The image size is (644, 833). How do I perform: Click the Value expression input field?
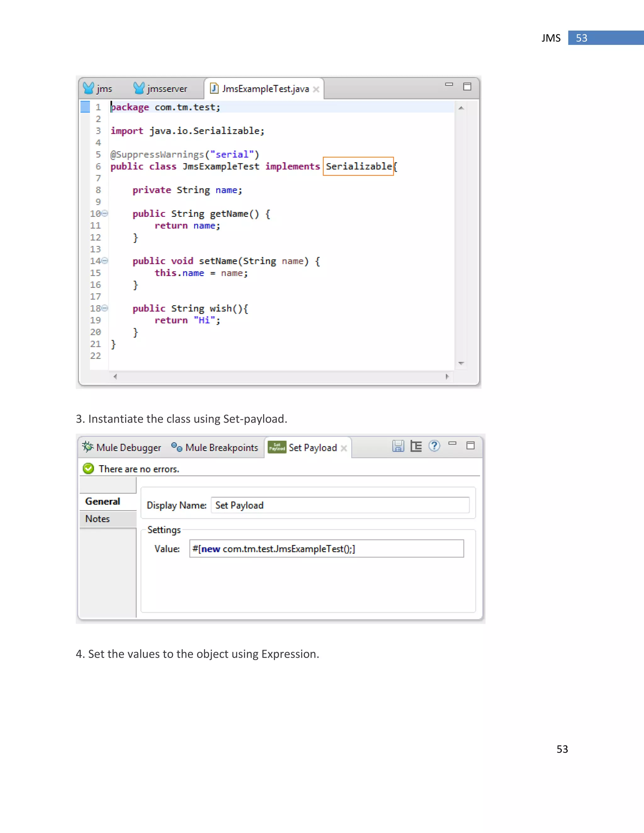pos(327,549)
